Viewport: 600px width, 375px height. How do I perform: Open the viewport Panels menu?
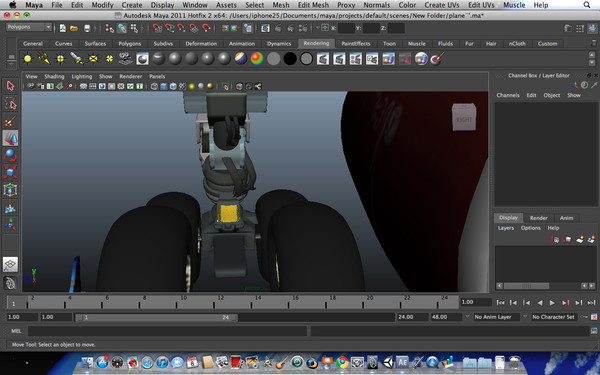click(x=157, y=77)
